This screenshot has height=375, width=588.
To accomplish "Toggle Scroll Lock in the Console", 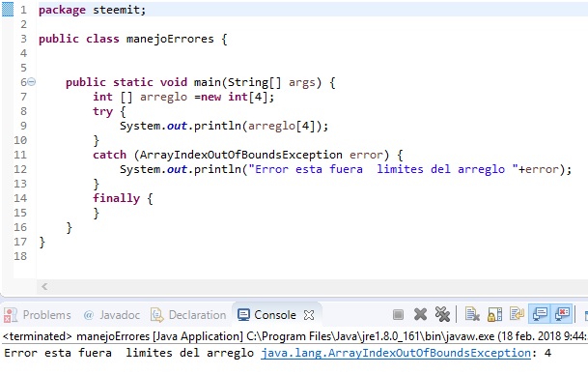I will pyautogui.click(x=494, y=314).
